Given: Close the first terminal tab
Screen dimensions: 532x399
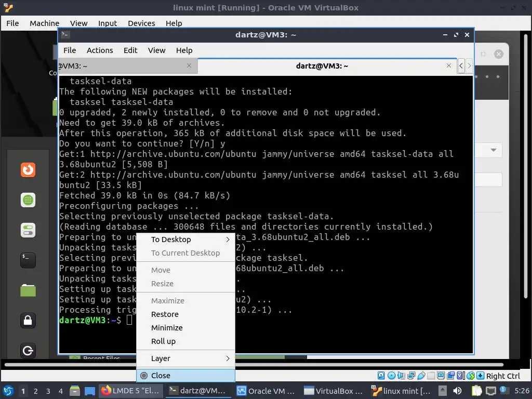Looking at the screenshot, I should (x=189, y=65).
